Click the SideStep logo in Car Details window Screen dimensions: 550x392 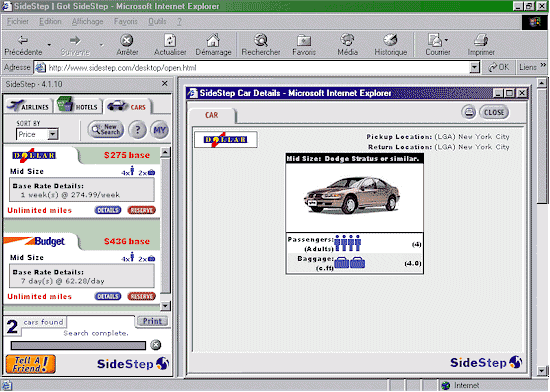click(486, 362)
